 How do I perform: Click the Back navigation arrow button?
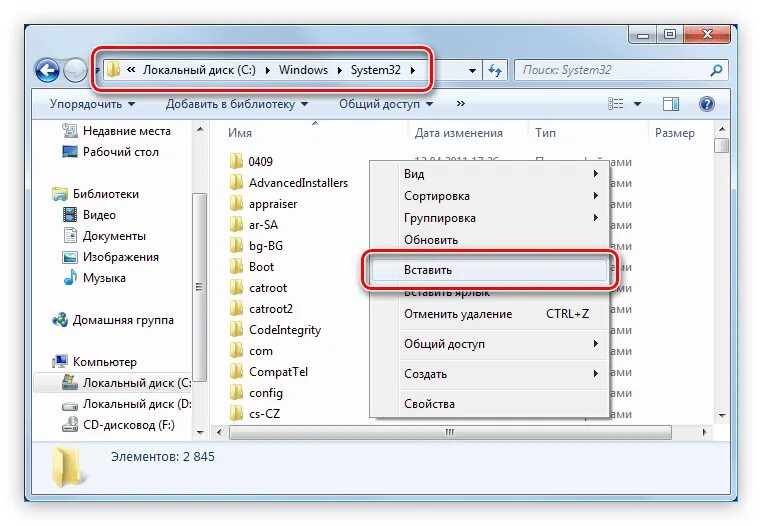pyautogui.click(x=47, y=70)
